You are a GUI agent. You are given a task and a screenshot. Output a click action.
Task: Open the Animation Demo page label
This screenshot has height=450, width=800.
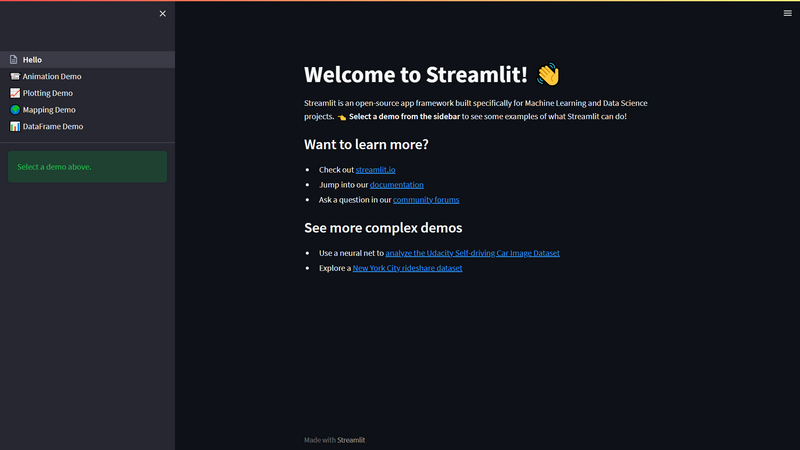52,76
